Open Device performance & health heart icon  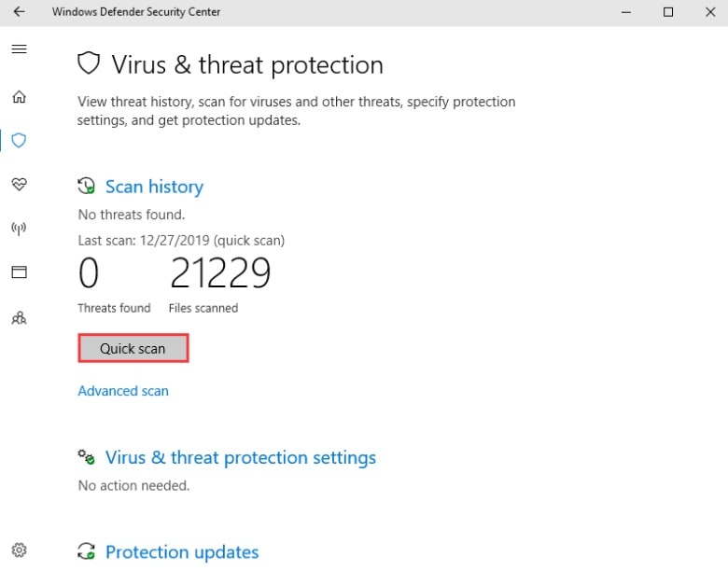tap(19, 185)
